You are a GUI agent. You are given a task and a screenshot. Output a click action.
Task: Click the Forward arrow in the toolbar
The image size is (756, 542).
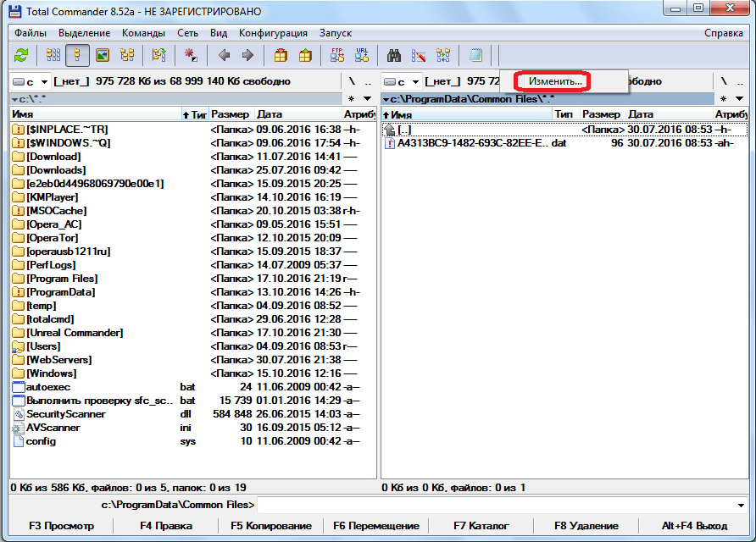[x=247, y=56]
